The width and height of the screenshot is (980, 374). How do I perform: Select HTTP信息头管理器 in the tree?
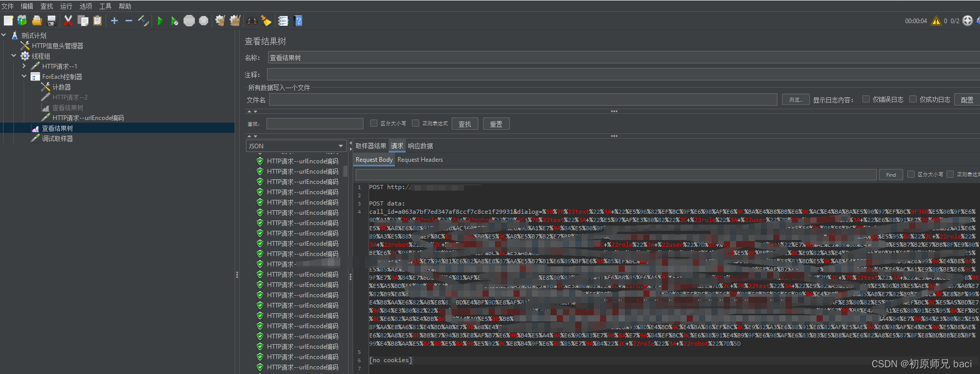57,46
